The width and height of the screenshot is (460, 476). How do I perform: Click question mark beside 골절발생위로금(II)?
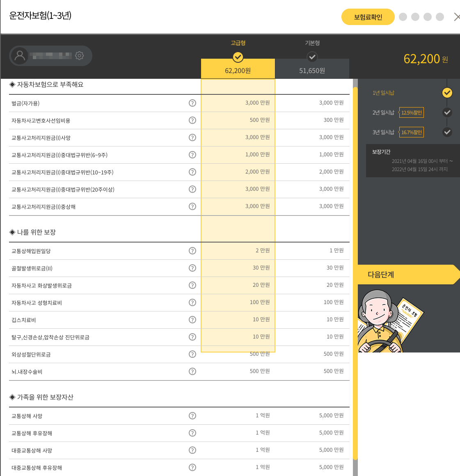coord(192,268)
